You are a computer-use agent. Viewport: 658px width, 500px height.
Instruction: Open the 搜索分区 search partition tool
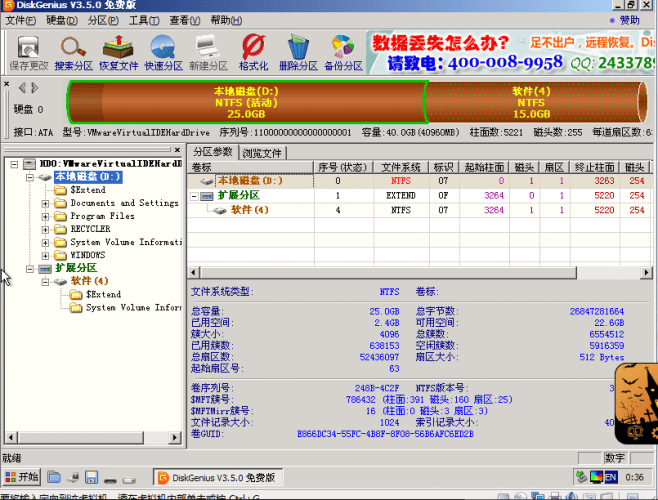pyautogui.click(x=73, y=52)
